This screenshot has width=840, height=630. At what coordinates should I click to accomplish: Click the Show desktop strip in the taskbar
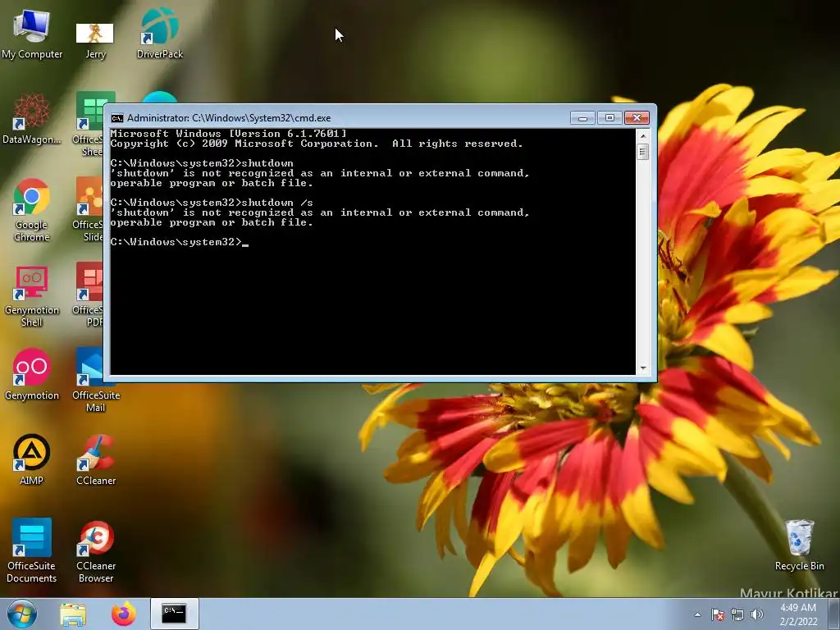[834, 614]
